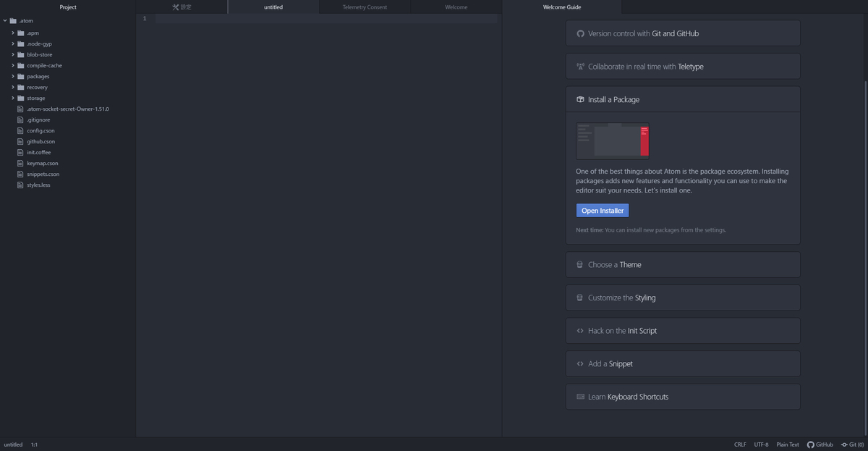Expand the packages folder chevron
The width and height of the screenshot is (868, 451).
point(12,76)
